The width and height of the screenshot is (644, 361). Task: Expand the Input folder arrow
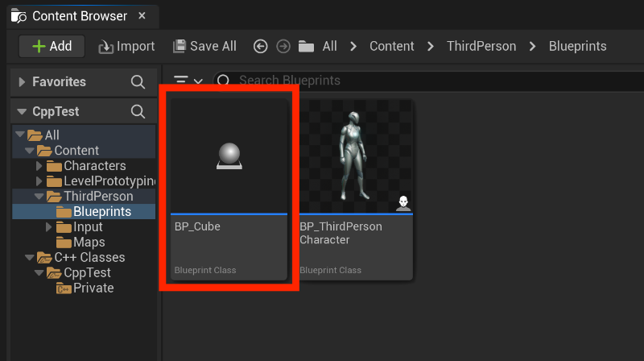click(48, 227)
